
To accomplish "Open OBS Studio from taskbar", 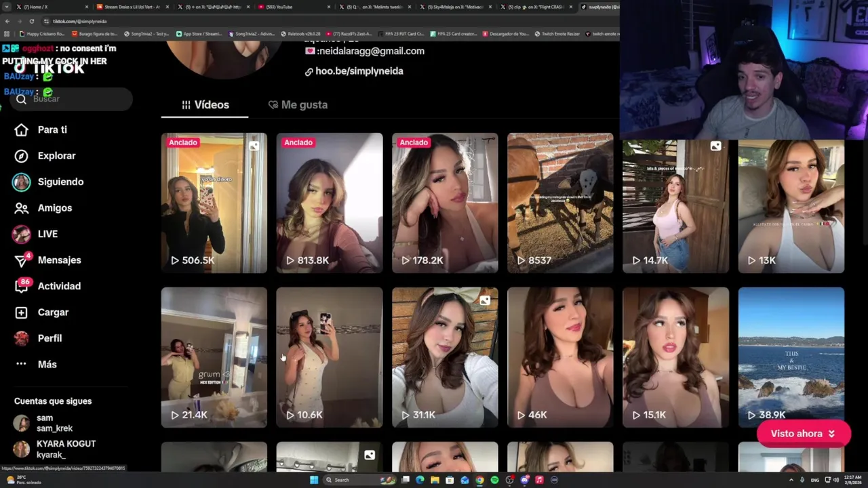I will coord(509,480).
